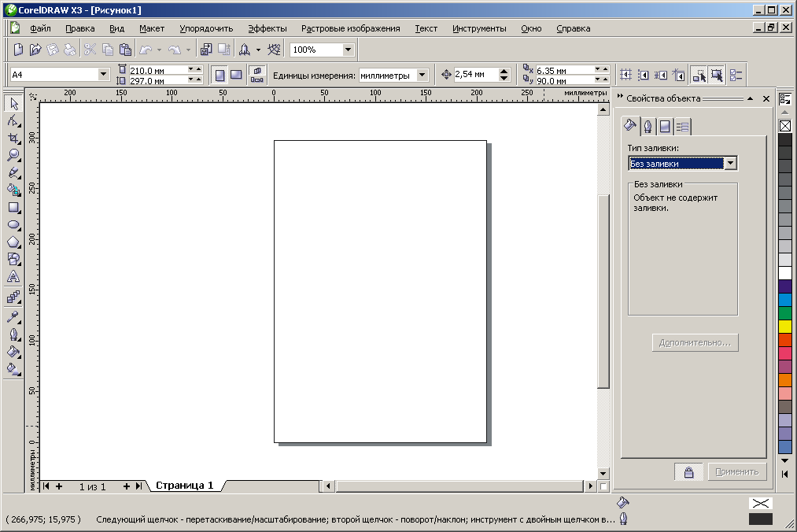Click the Save icon
797x532 pixels.
[x=53, y=50]
